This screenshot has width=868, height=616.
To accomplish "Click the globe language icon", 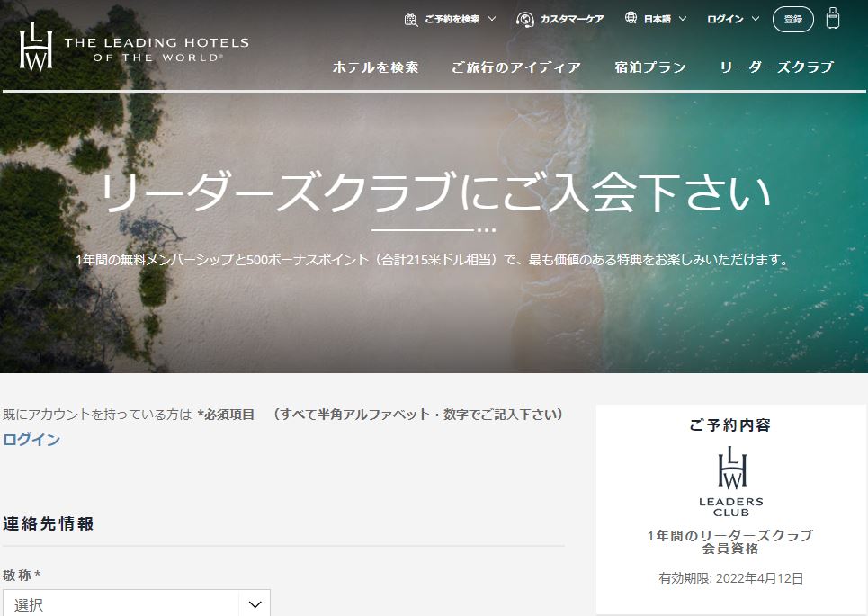I will click(x=631, y=18).
